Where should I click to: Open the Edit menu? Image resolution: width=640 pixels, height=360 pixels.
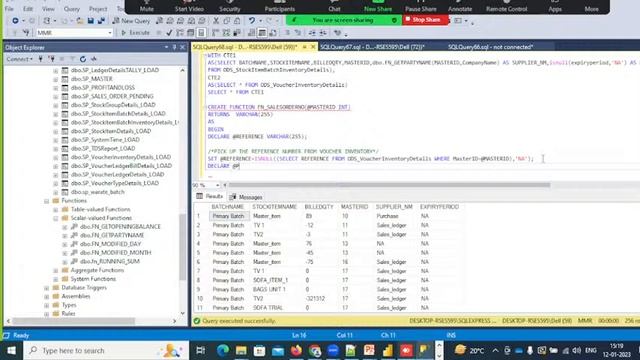(x=28, y=9)
